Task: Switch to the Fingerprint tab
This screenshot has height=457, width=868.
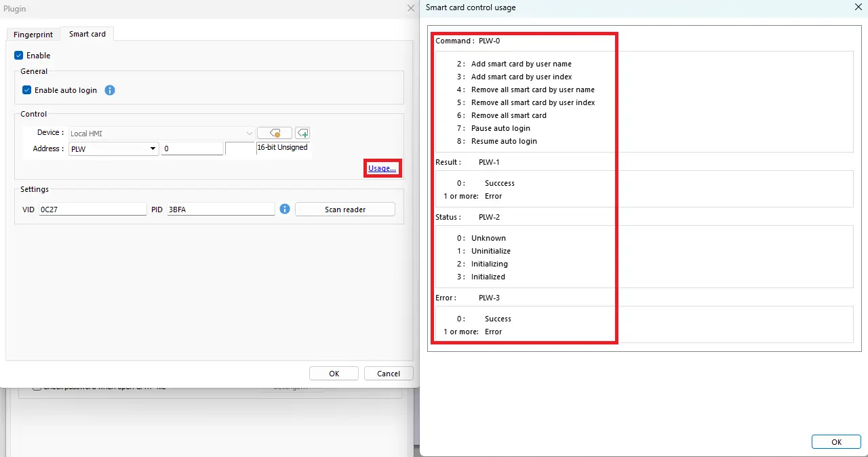Action: (33, 34)
